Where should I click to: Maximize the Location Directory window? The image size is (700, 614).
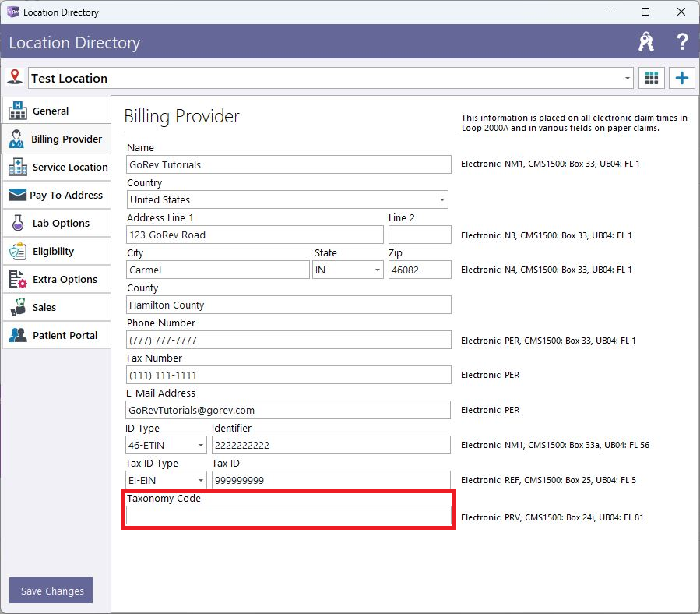coord(645,12)
